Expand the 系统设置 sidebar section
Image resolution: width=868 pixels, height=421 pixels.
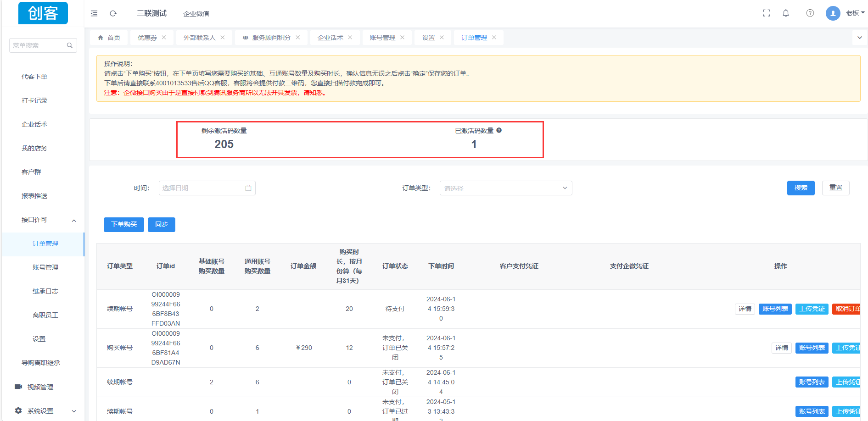74,411
